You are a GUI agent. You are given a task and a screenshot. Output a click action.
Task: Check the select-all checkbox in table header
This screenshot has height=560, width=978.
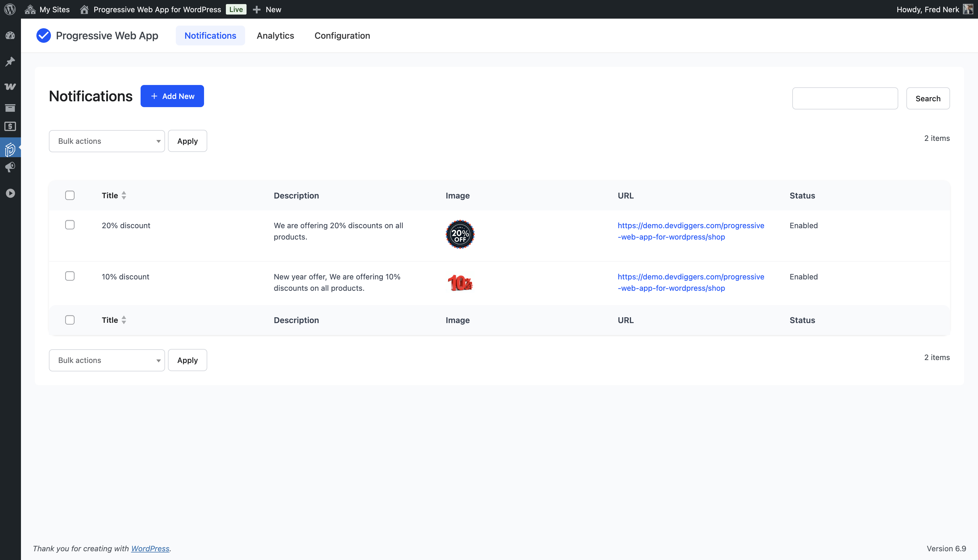[70, 195]
